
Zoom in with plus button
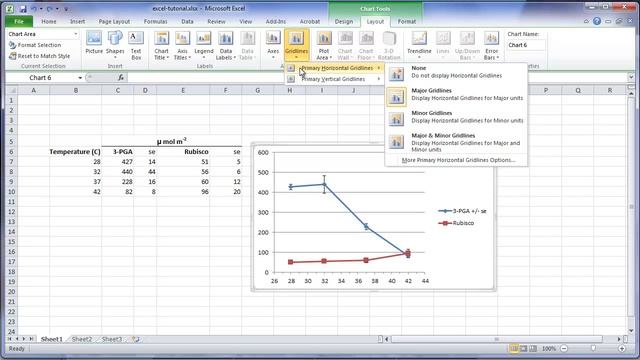[622, 349]
